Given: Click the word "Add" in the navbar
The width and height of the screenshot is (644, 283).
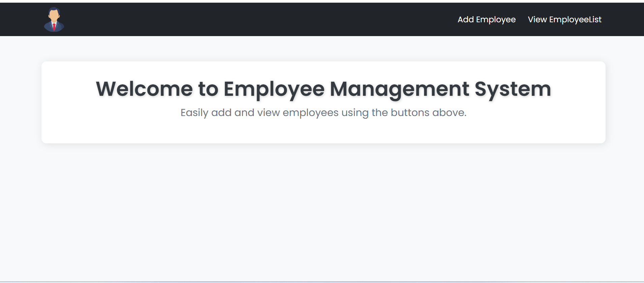Looking at the screenshot, I should coord(465,20).
